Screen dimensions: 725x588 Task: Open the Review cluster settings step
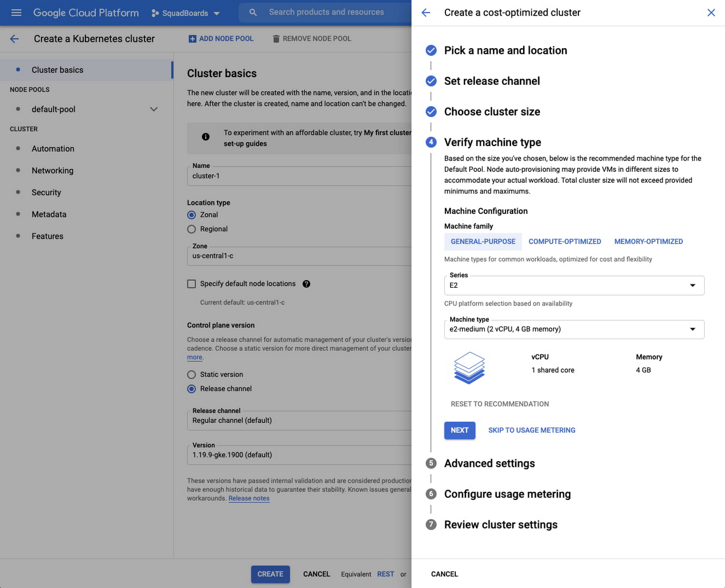pyautogui.click(x=501, y=524)
